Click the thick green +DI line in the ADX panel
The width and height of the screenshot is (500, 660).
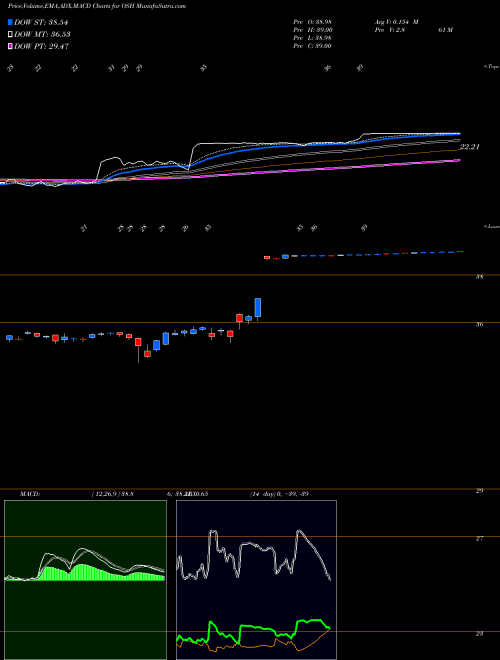tap(253, 627)
